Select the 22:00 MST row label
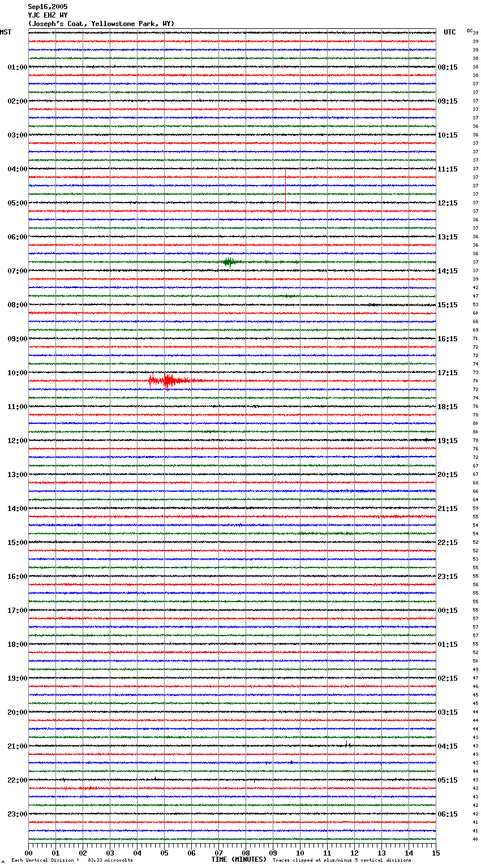Image resolution: width=481 pixels, height=868 pixels. click(18, 780)
